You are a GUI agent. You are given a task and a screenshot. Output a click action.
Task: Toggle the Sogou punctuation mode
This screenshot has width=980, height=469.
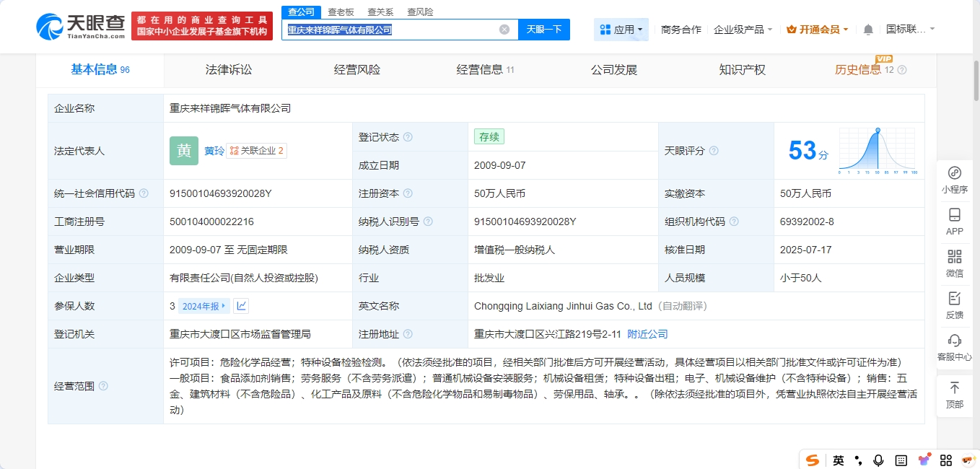[858, 460]
